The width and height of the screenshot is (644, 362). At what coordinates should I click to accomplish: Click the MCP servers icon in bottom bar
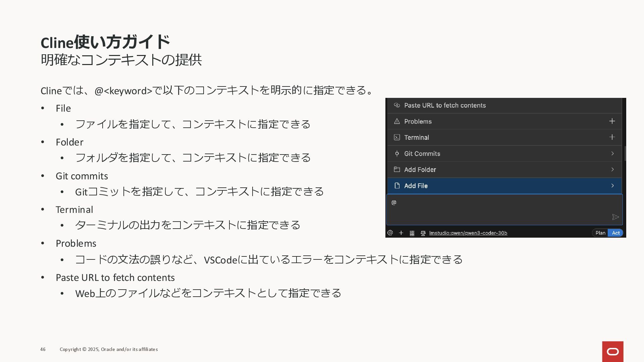[x=412, y=233]
